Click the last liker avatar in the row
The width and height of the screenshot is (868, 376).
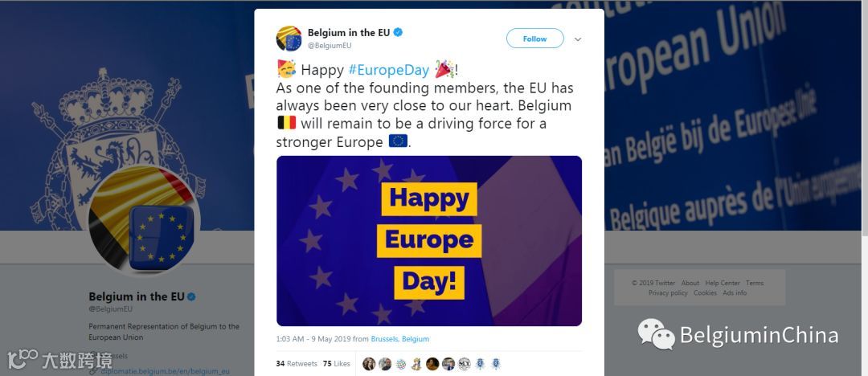point(496,364)
